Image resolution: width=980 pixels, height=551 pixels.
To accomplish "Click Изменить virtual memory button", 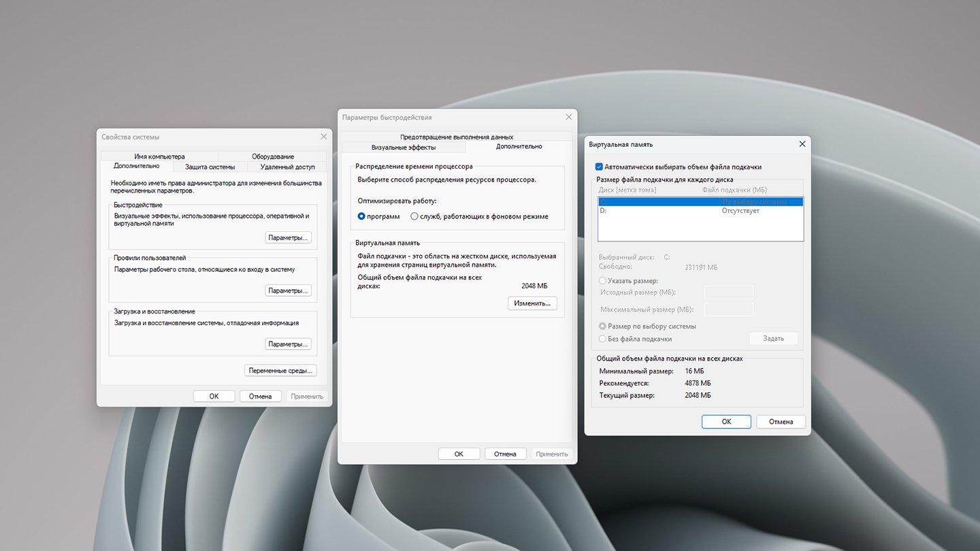I will (532, 303).
